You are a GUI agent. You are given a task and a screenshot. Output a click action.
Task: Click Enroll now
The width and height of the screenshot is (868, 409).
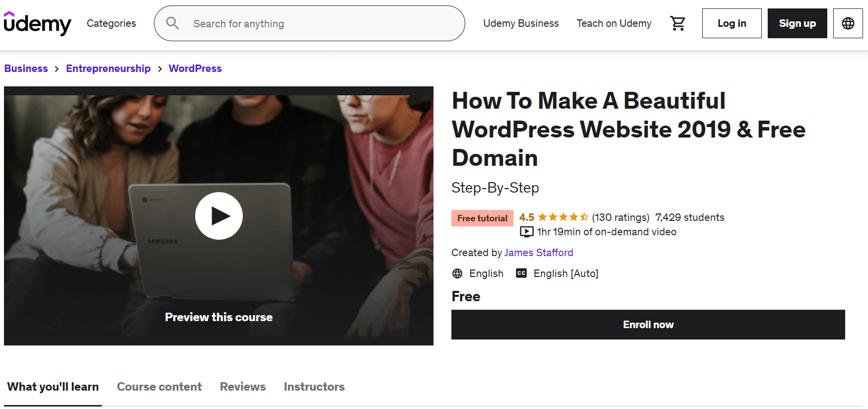[648, 325]
